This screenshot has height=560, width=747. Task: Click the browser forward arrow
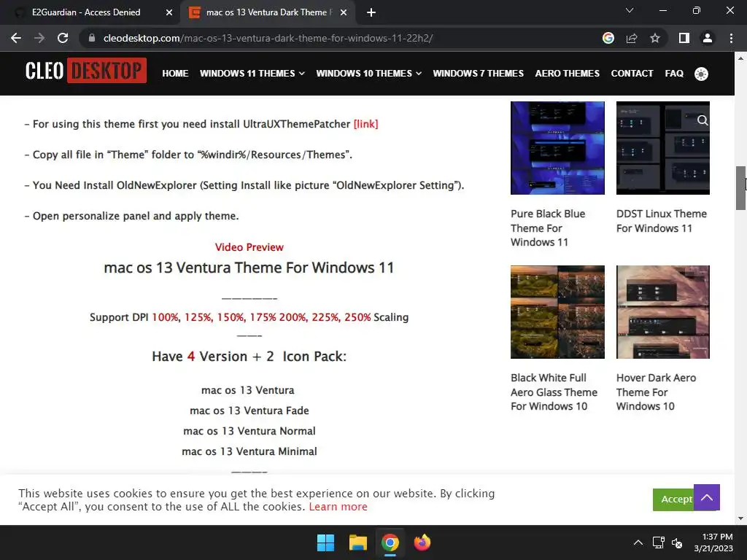39,38
